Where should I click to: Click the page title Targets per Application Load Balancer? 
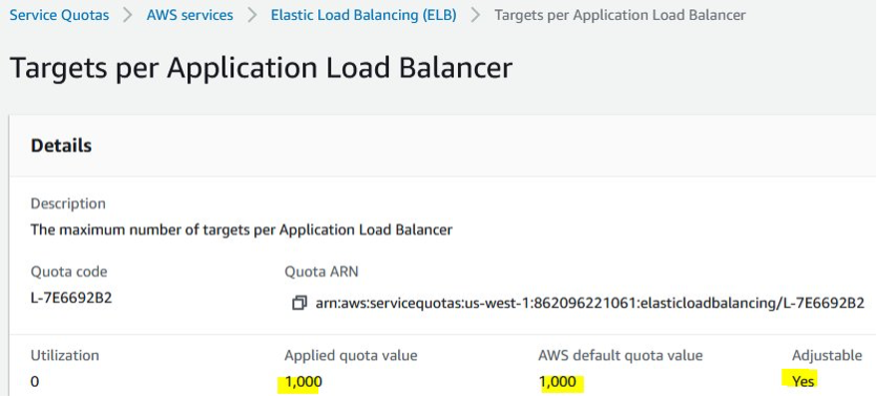pos(261,68)
